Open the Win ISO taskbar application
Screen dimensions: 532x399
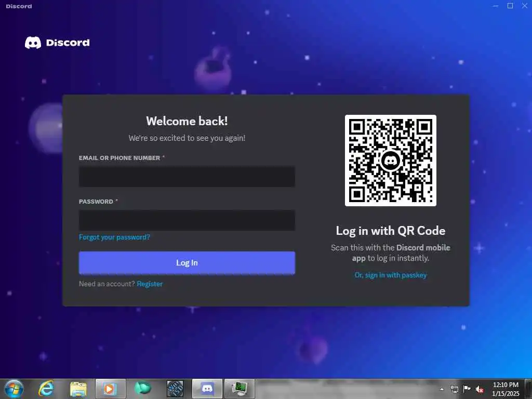[x=175, y=389]
